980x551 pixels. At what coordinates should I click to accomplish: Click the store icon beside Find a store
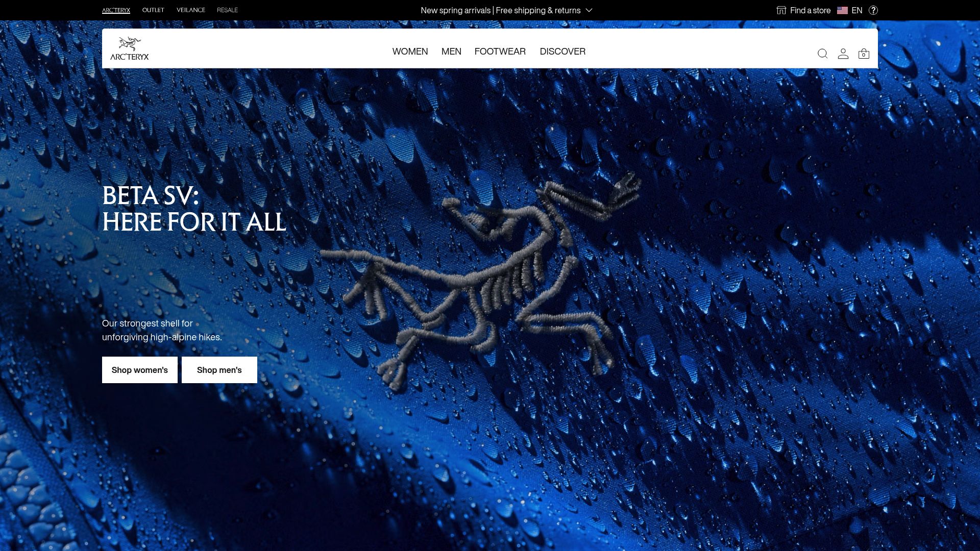coord(781,10)
